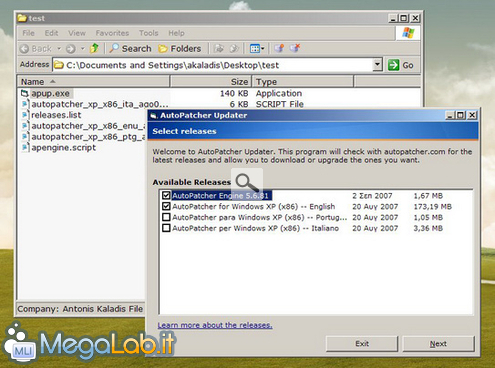Sort files by Name column header

93,82
